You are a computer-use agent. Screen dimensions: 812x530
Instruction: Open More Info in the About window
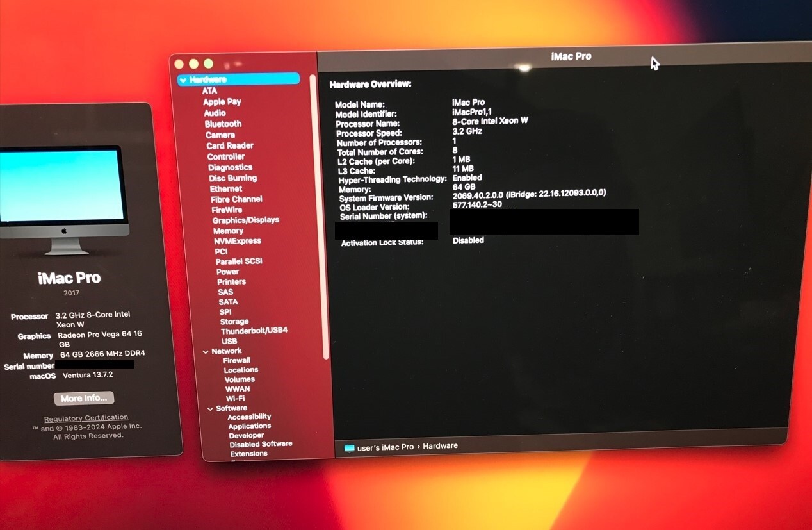pos(84,398)
